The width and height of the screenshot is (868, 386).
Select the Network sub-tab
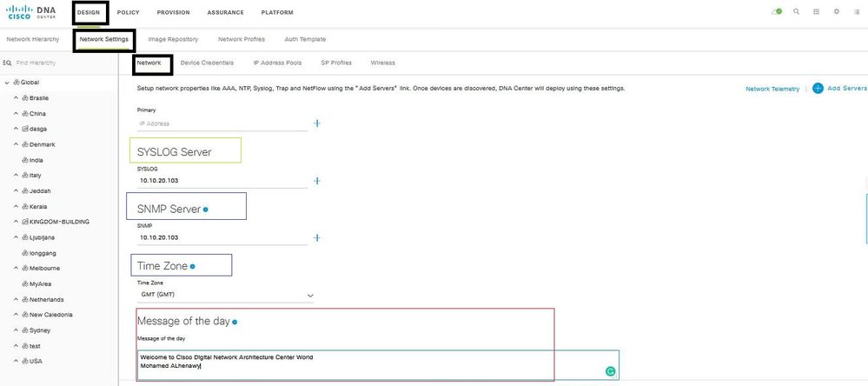point(149,63)
